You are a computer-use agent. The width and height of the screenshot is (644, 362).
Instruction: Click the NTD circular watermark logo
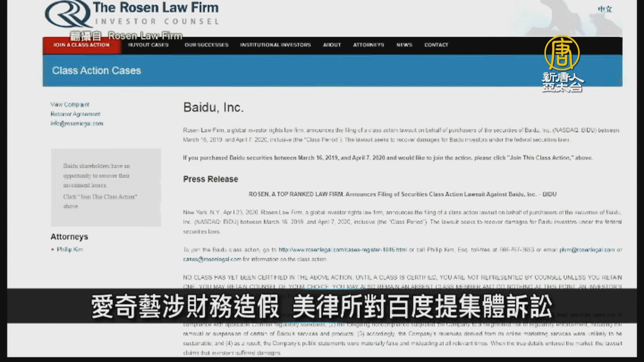pos(562,53)
